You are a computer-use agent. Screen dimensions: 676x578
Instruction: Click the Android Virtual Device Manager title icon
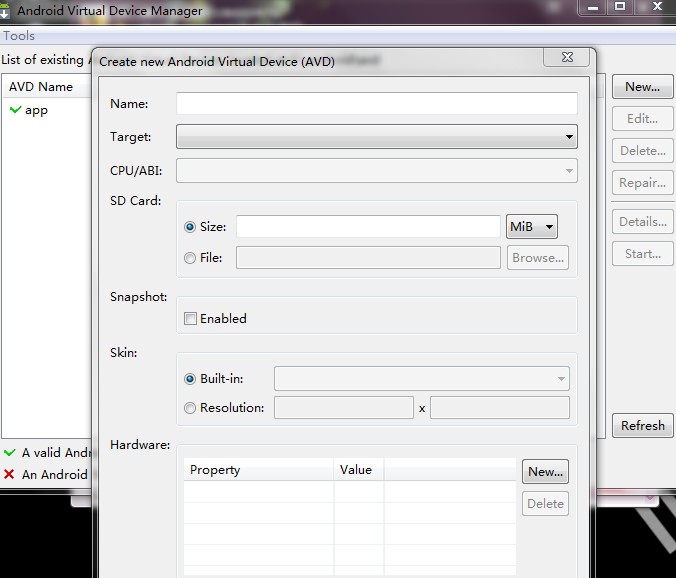[4, 10]
